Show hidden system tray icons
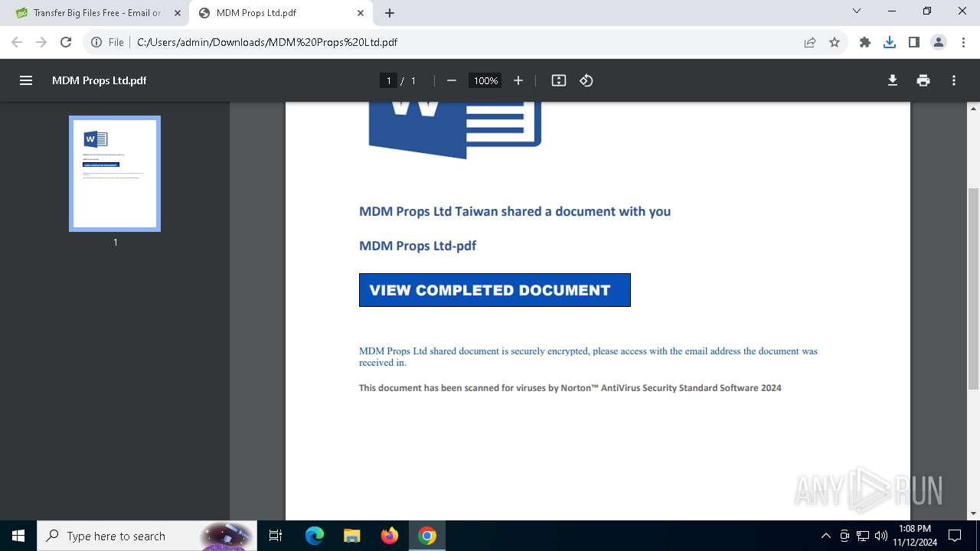Viewport: 980px width, 551px height. [826, 536]
